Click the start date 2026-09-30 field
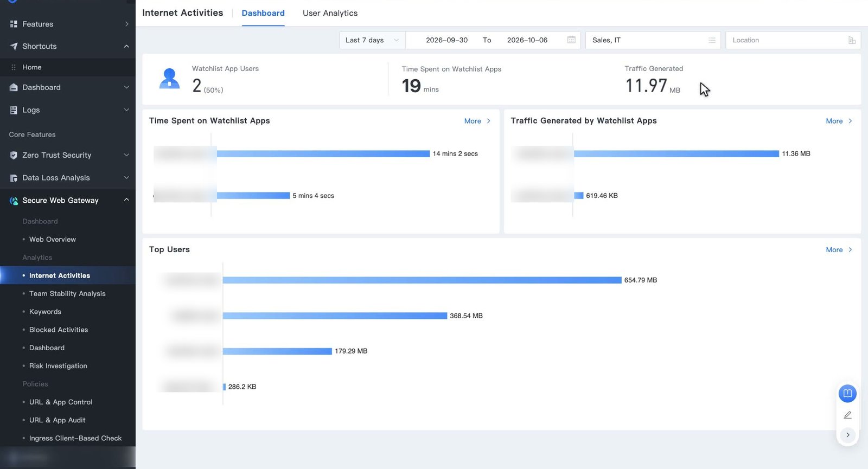The height and width of the screenshot is (469, 868). [x=446, y=40]
